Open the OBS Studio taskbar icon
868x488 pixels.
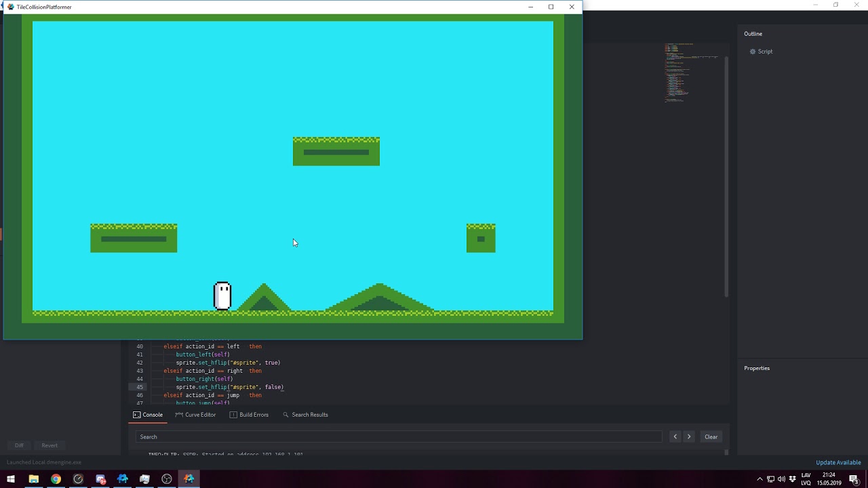[x=167, y=479]
